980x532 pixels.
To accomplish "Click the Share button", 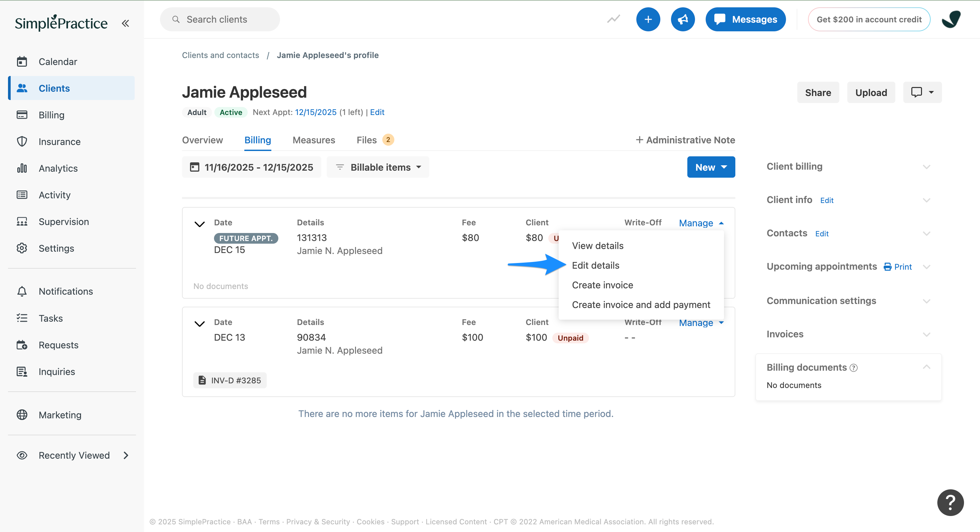I will [x=818, y=92].
